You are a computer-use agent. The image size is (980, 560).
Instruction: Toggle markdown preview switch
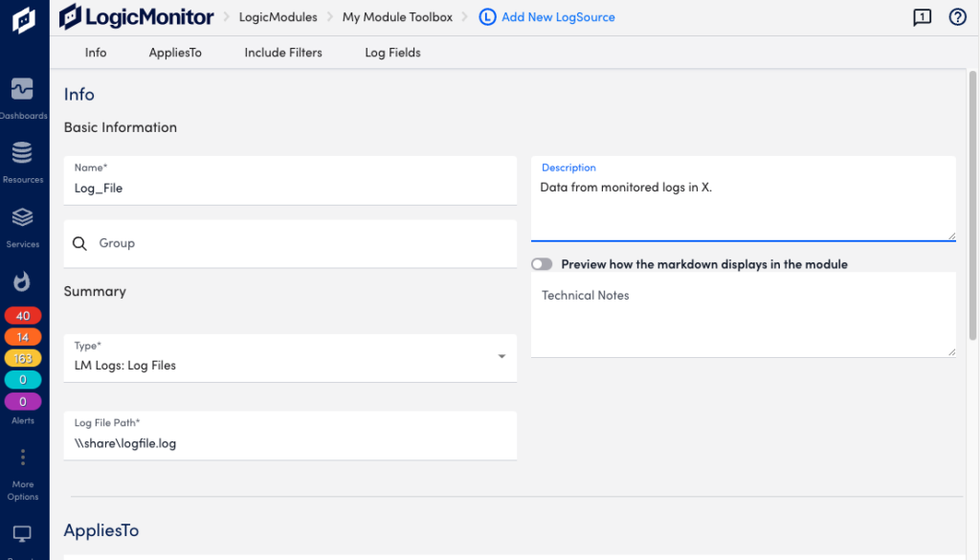542,264
